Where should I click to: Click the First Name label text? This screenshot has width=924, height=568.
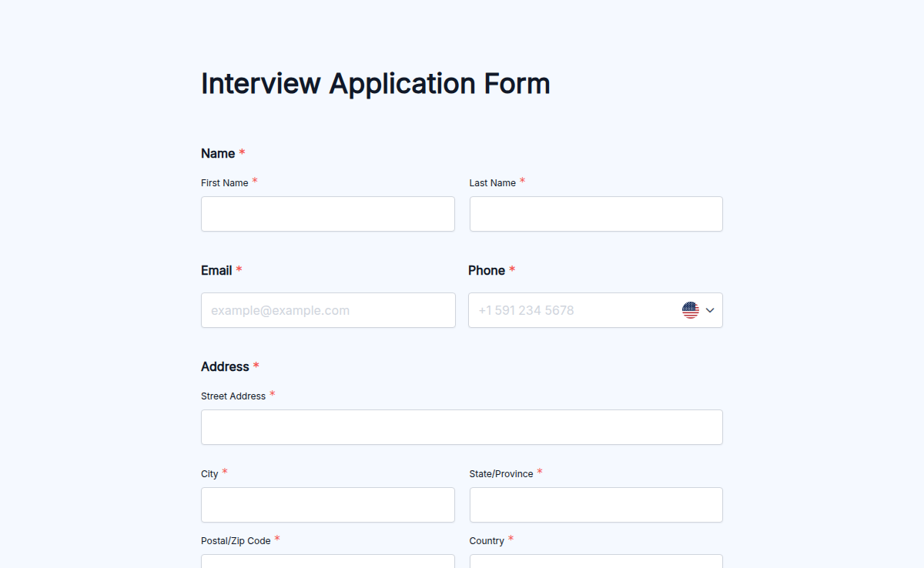223,182
